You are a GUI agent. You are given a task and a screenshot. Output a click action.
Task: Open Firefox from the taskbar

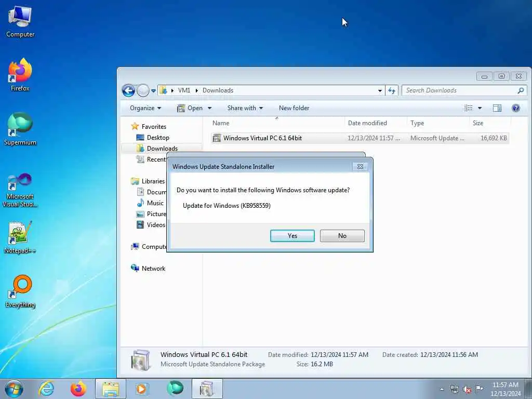point(78,389)
